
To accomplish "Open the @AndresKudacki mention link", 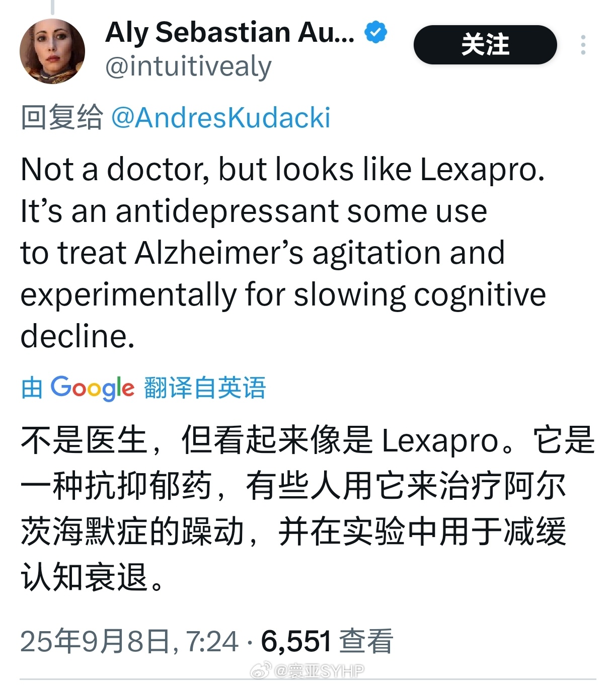I will click(x=220, y=118).
